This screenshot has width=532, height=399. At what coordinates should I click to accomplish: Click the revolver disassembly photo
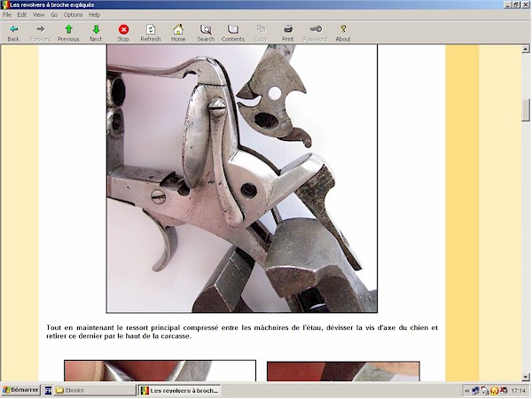coord(241,177)
